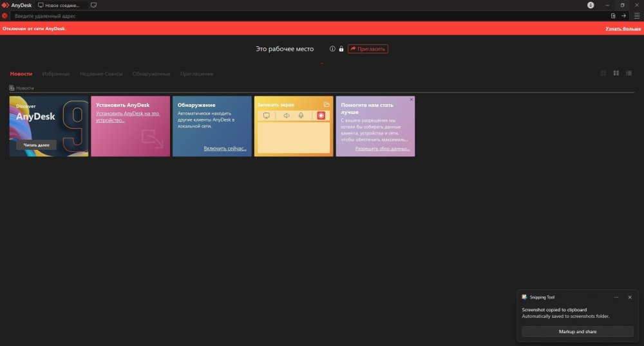644x346 pixels.
Task: Switch to list view layout
Action: [629, 73]
